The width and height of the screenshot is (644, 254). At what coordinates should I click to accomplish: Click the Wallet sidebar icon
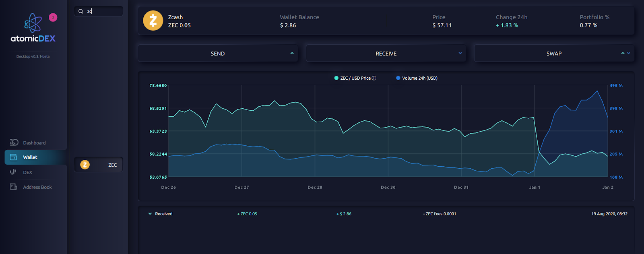coord(13,157)
